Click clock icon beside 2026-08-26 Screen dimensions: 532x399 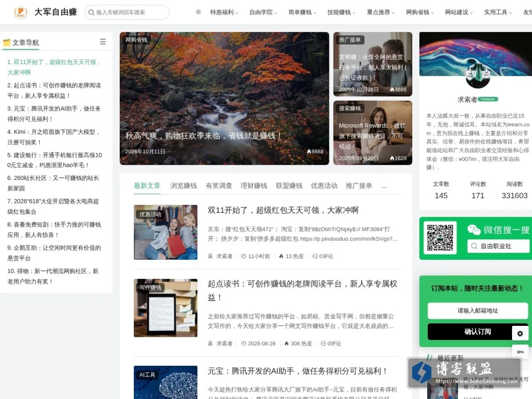[x=243, y=344]
